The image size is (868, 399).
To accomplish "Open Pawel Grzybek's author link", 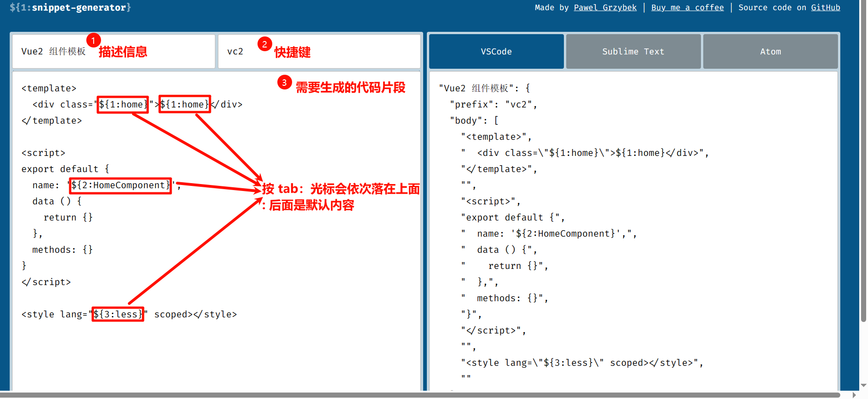I will 605,7.
